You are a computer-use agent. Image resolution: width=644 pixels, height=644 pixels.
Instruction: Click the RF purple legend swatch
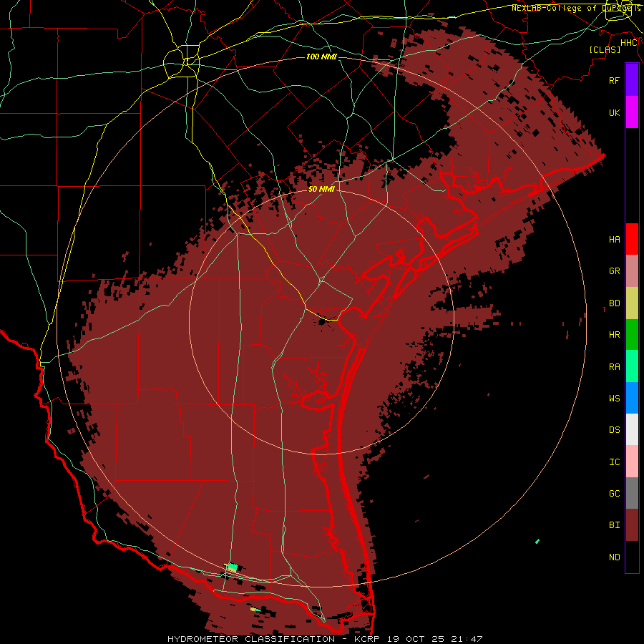(x=632, y=80)
